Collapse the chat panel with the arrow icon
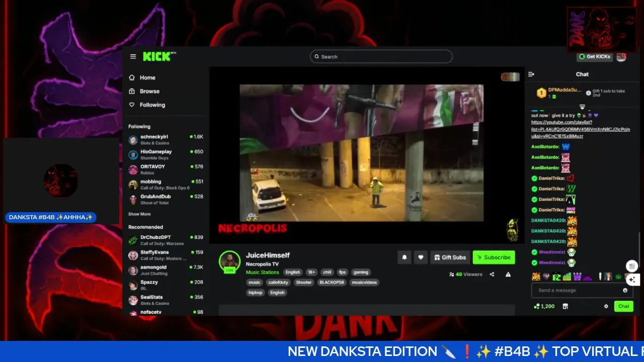 (531, 74)
